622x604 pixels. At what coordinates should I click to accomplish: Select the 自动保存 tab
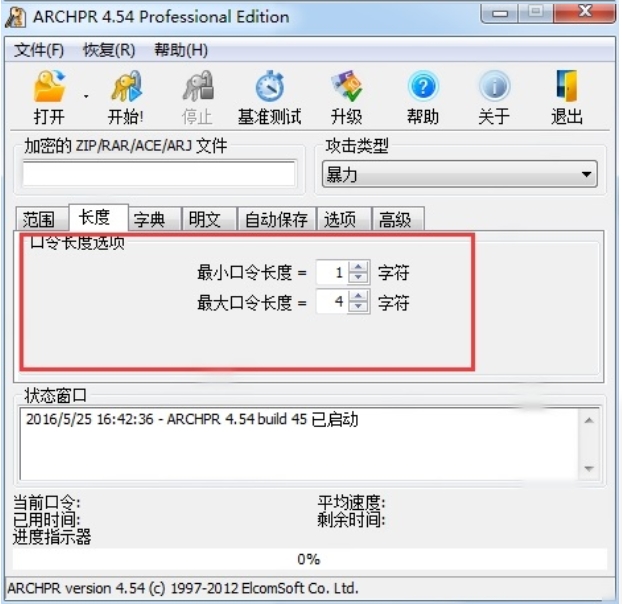tap(276, 219)
